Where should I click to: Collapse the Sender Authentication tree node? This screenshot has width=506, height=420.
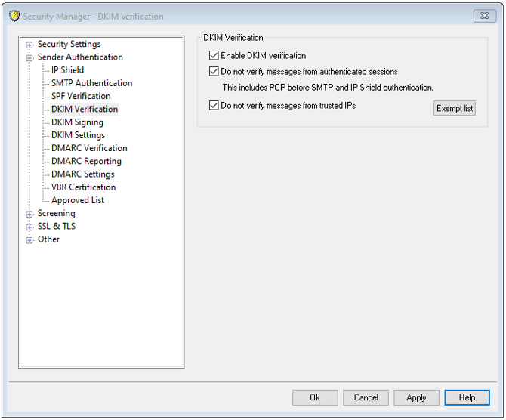pos(30,57)
